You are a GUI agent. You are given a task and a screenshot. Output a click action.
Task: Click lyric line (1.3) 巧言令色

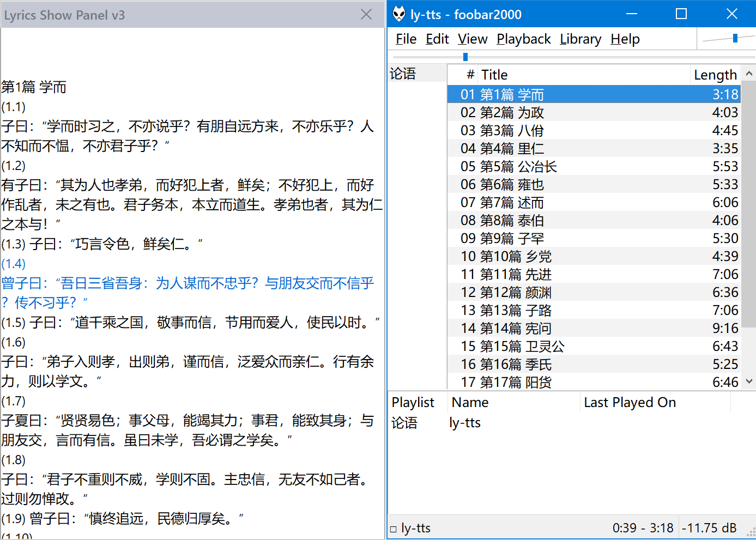(x=102, y=244)
